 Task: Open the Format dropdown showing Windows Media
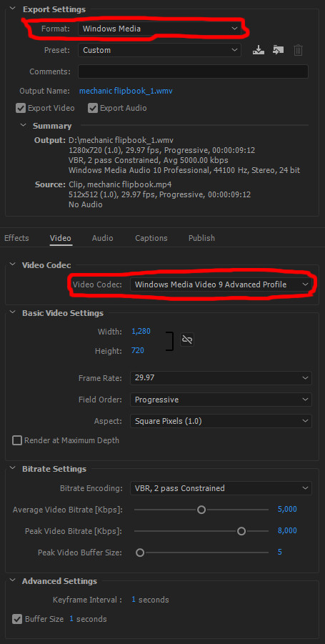click(x=159, y=29)
